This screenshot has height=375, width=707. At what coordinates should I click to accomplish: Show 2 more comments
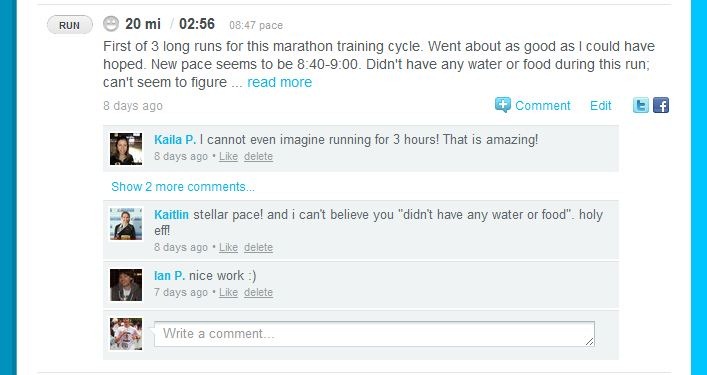[183, 187]
